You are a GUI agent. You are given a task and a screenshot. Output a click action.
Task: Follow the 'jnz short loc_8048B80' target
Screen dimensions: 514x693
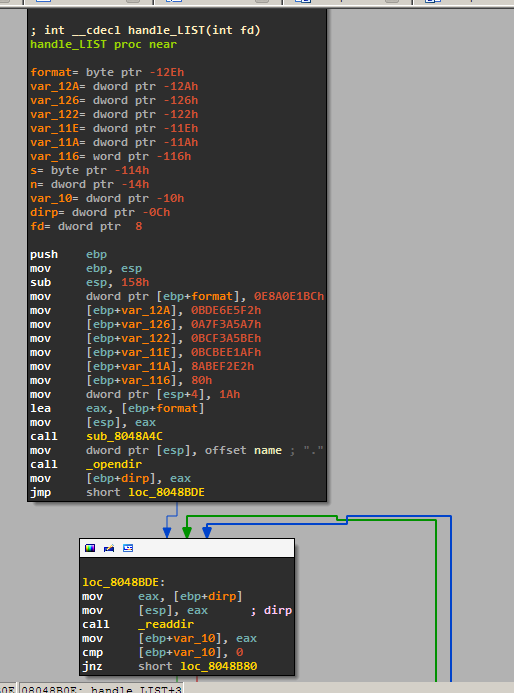coord(218,666)
